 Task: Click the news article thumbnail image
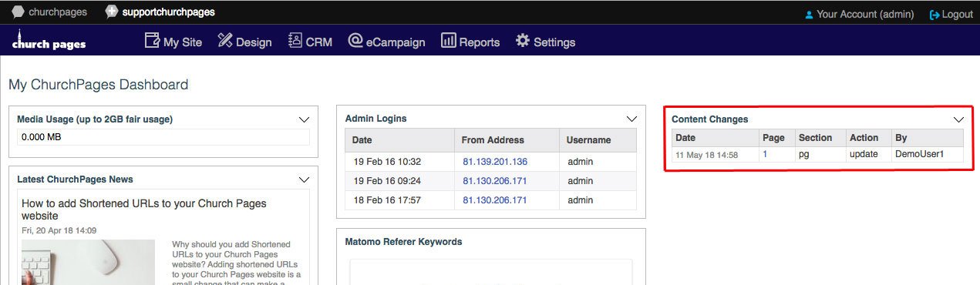tap(88, 262)
